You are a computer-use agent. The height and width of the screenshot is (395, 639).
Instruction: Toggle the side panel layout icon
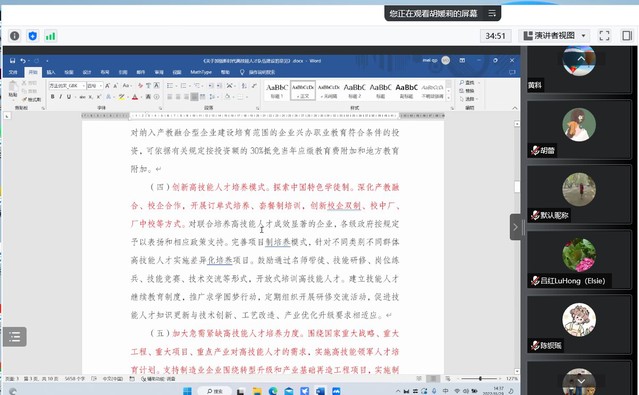tap(627, 36)
